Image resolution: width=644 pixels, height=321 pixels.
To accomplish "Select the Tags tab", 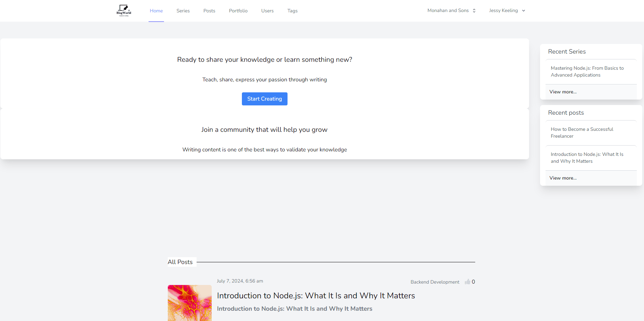I will pos(292,11).
